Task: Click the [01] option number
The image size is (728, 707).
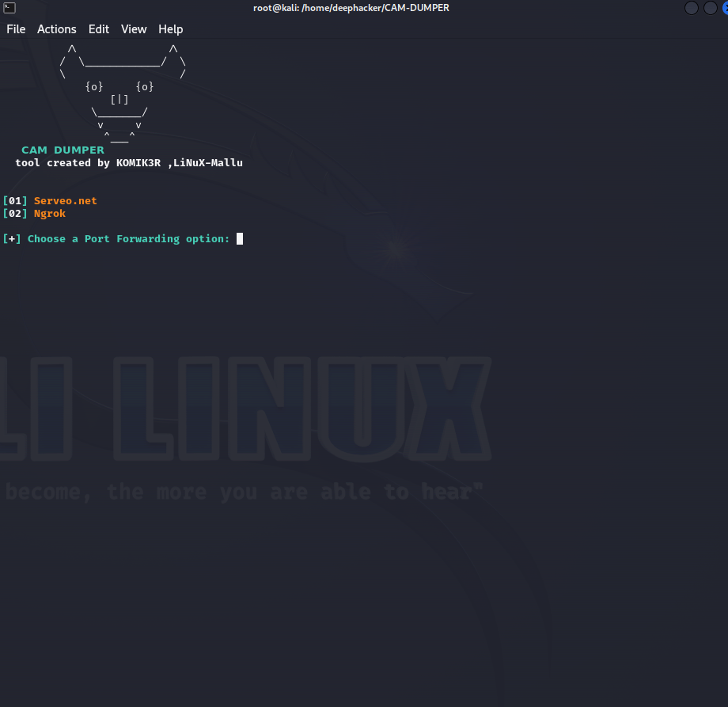Action: click(15, 200)
